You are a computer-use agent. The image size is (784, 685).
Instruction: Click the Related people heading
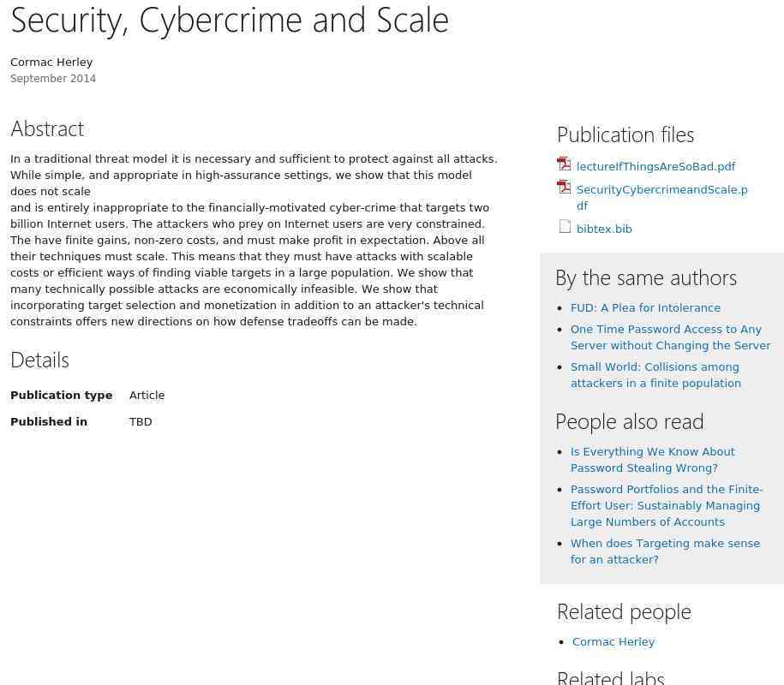(x=623, y=612)
